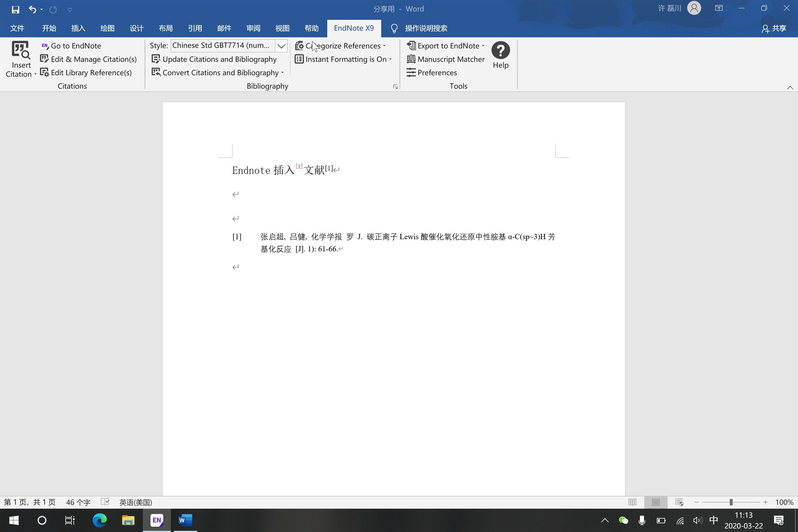Click the Insert Citation icon
The image size is (798, 532).
coord(21,50)
